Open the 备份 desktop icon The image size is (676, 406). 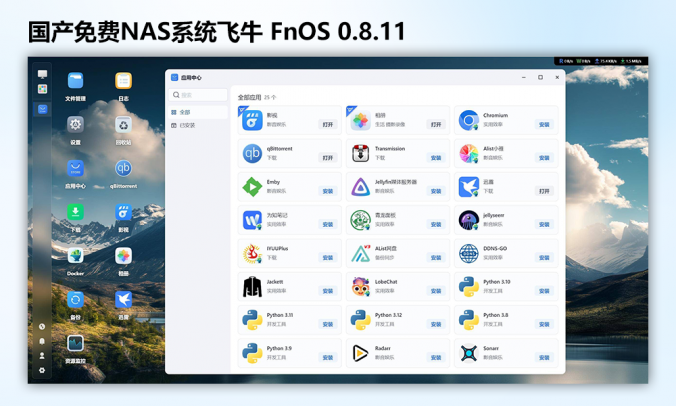75,300
